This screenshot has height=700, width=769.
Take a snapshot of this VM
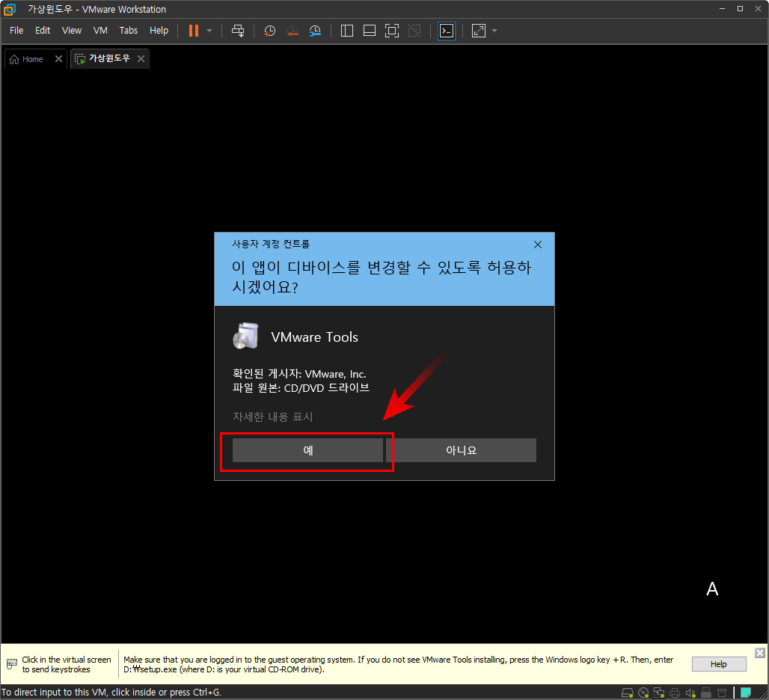click(x=270, y=31)
